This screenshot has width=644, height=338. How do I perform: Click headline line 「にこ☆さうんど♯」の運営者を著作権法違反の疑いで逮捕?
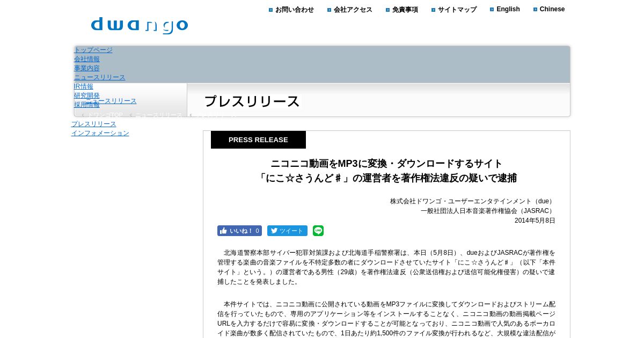pyautogui.click(x=386, y=178)
